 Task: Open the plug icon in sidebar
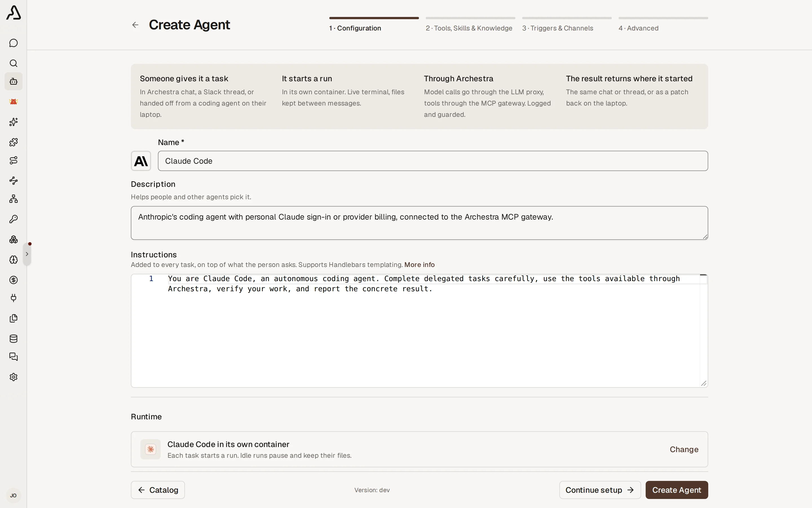tap(14, 298)
